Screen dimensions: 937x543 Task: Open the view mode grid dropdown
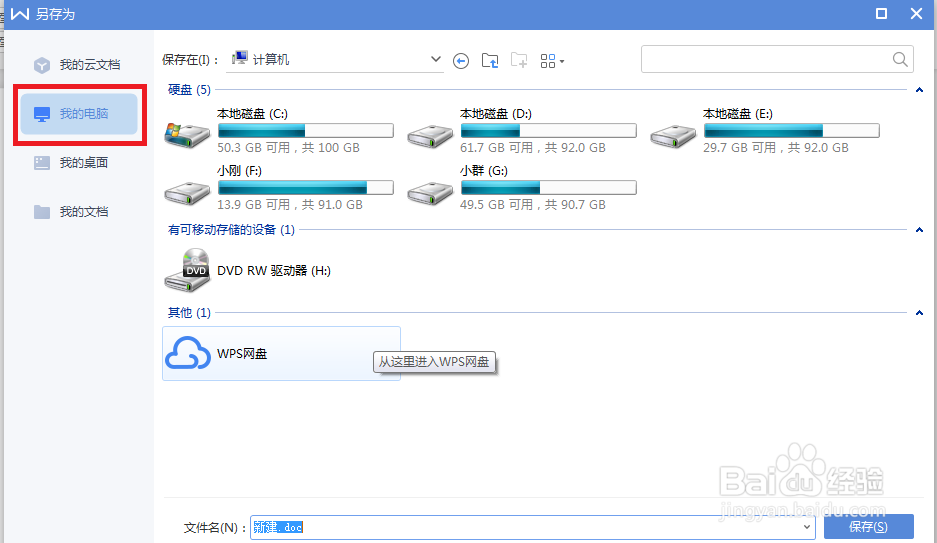pyautogui.click(x=552, y=61)
